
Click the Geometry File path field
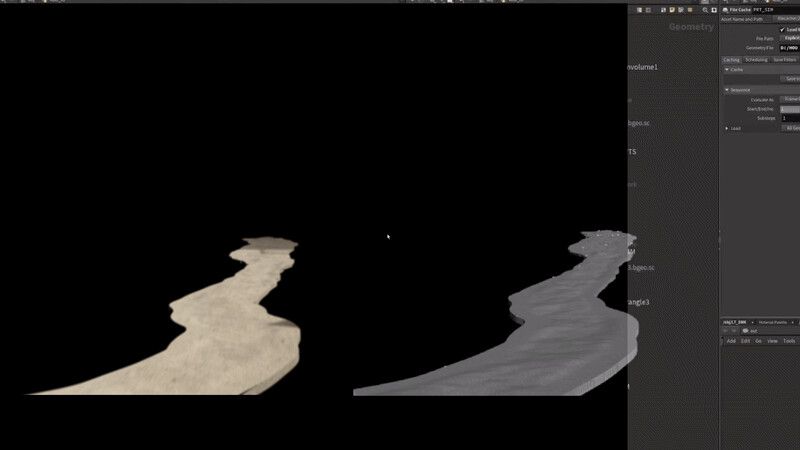pyautogui.click(x=790, y=48)
